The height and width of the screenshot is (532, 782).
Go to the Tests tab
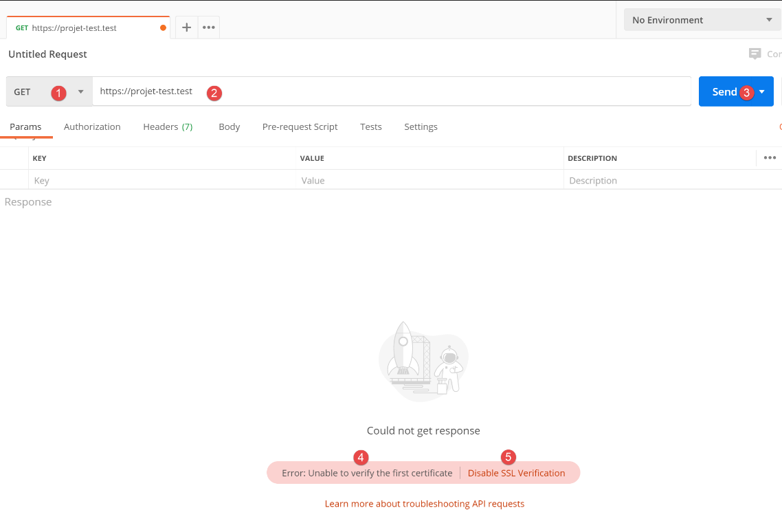(370, 126)
